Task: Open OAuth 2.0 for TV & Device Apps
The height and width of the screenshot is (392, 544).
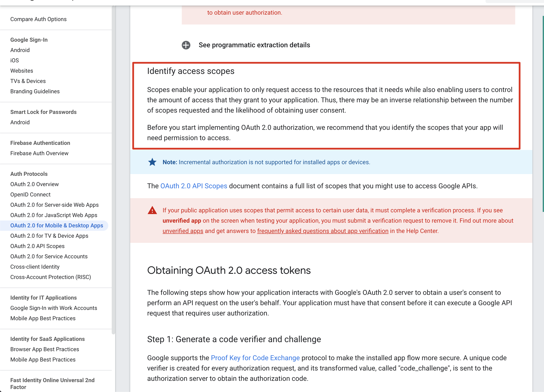Action: pyautogui.click(x=49, y=236)
